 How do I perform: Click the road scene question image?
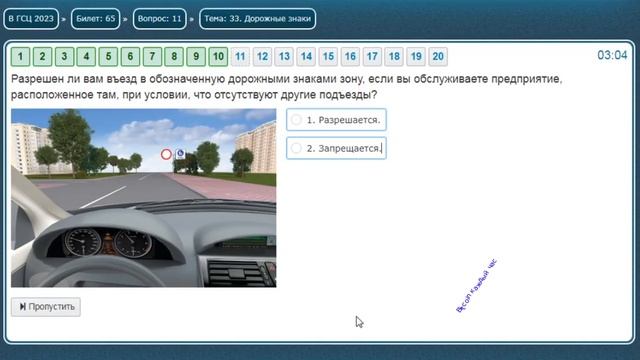[x=144, y=198]
